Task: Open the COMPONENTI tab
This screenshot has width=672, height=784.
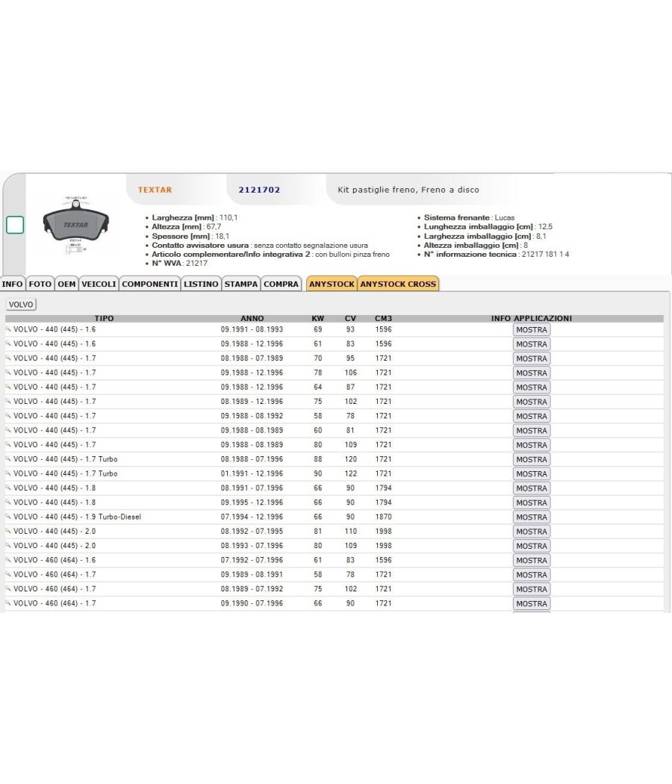Action: pyautogui.click(x=150, y=284)
